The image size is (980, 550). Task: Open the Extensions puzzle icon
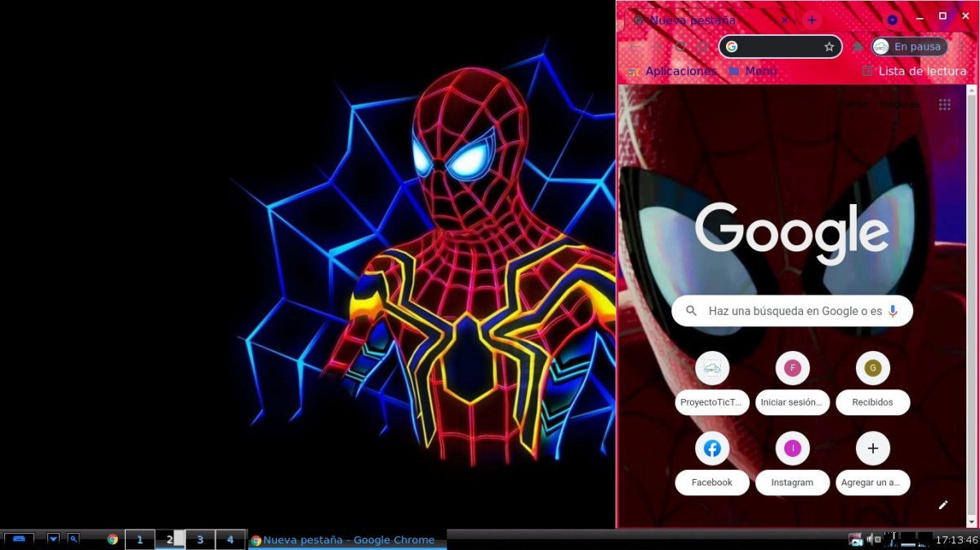(857, 47)
